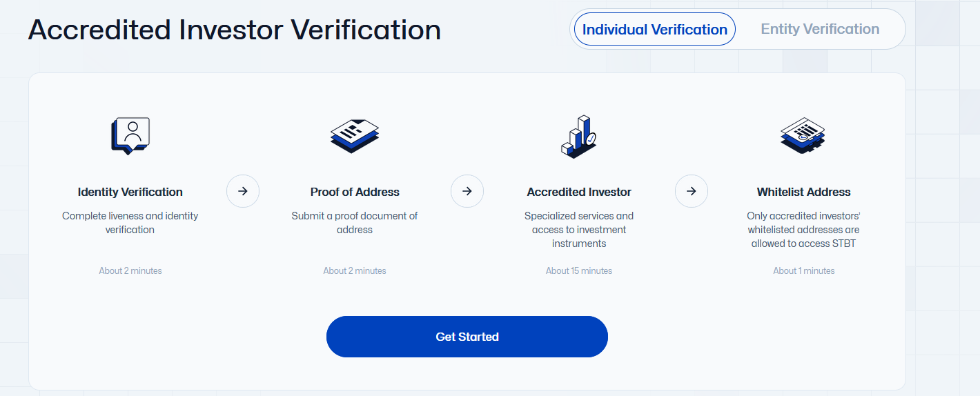Click the Accredited Investor bar chart icon
The height and width of the screenshot is (396, 980).
(578, 135)
